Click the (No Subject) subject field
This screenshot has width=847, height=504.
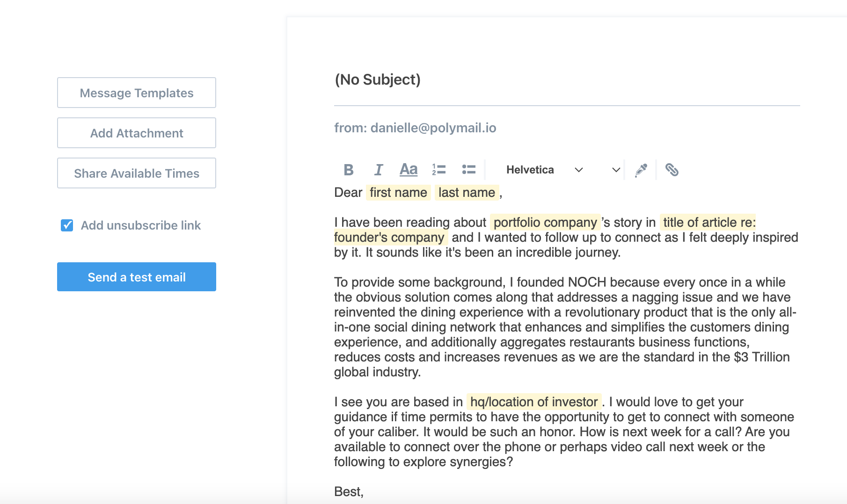point(378,79)
